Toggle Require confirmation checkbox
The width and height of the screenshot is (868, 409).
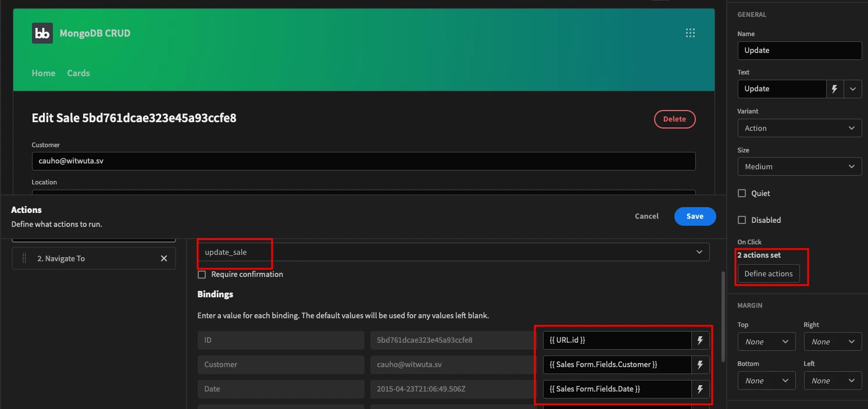202,275
